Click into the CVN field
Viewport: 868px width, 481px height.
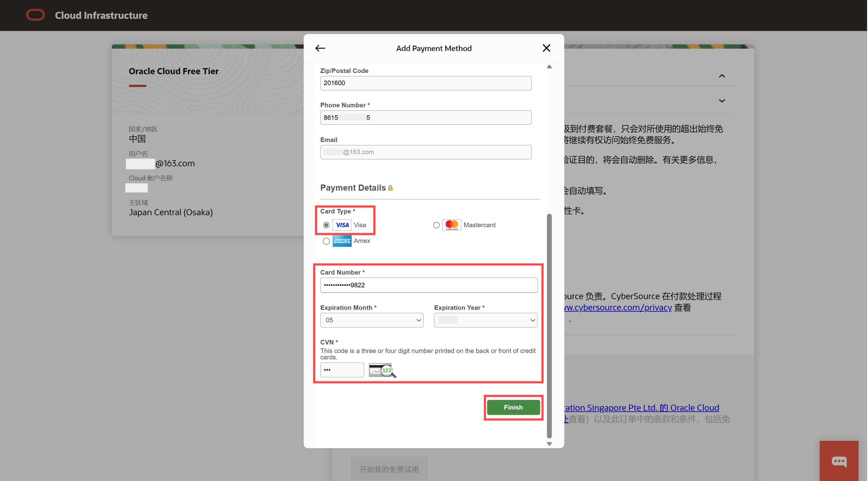342,370
